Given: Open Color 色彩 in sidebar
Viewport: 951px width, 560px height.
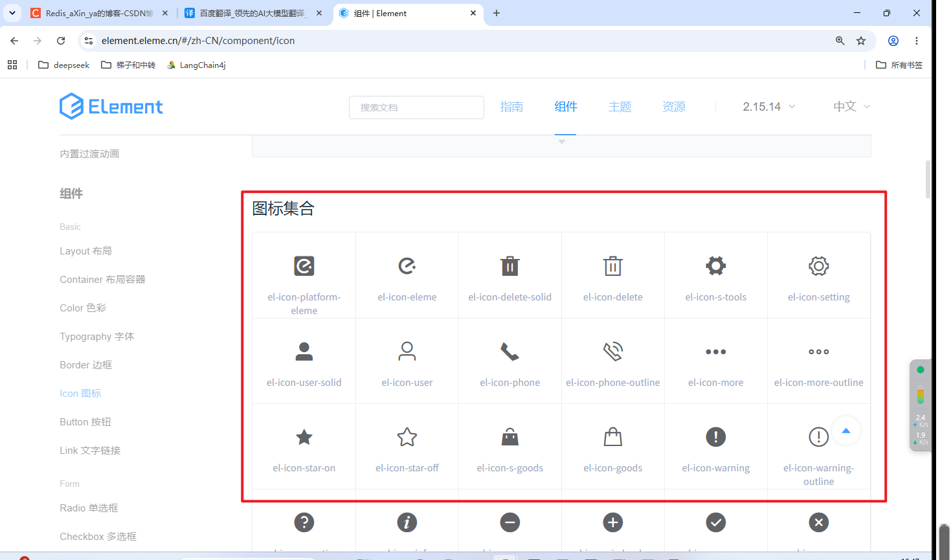Looking at the screenshot, I should (83, 308).
